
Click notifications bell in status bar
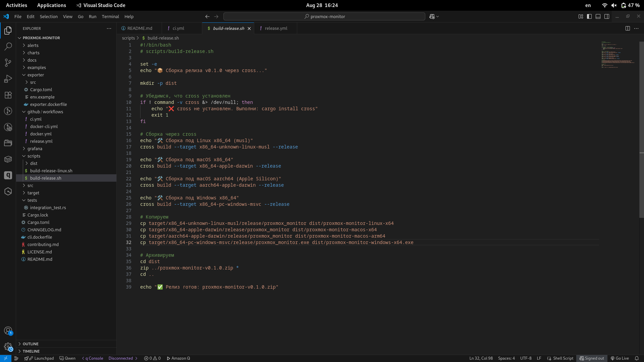[637, 358]
